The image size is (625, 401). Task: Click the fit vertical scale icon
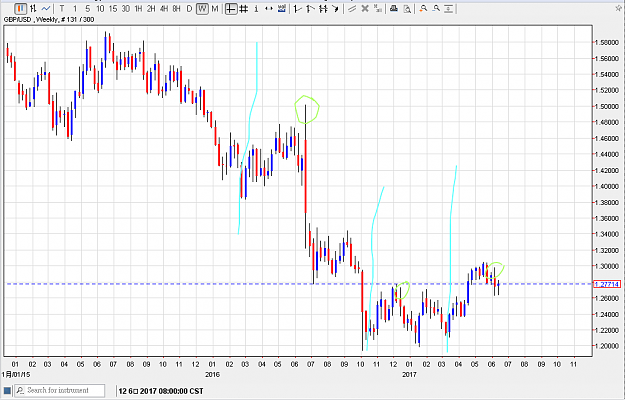(x=449, y=8)
